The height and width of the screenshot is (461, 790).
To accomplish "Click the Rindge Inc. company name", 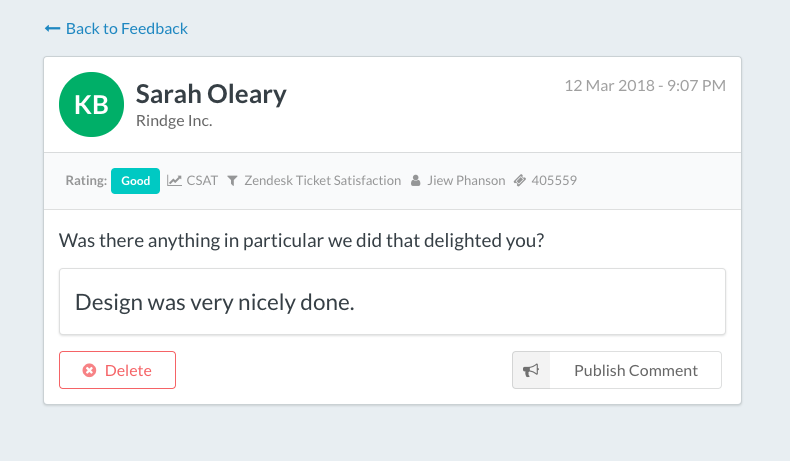I will click(174, 121).
